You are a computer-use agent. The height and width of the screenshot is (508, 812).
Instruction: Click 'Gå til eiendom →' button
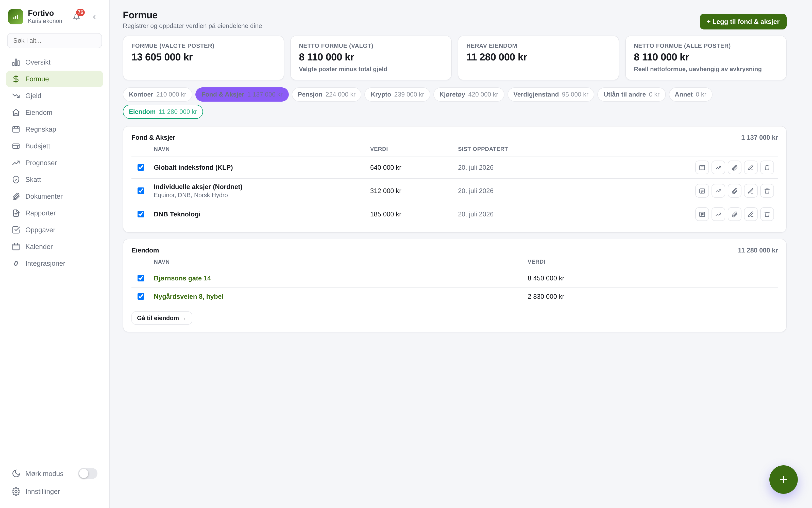click(162, 318)
